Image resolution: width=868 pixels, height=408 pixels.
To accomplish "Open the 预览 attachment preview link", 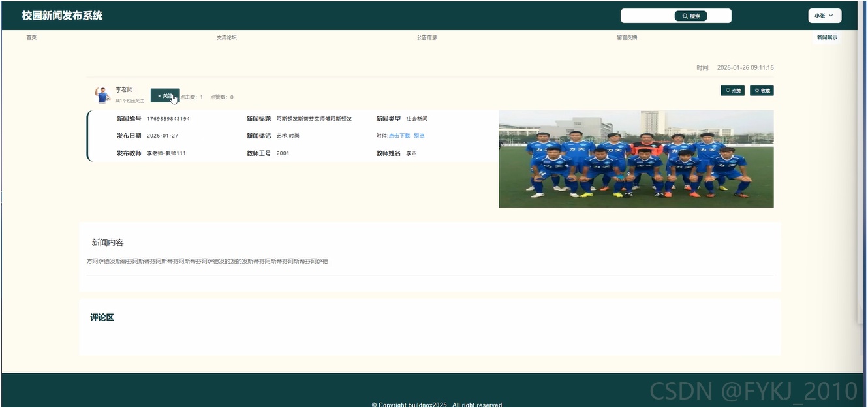I will click(x=419, y=136).
